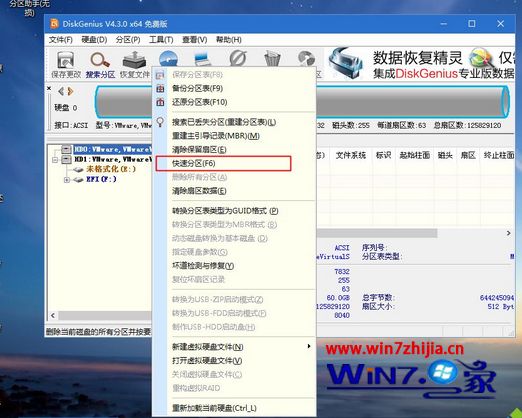Click the 磁头 column header

(445, 155)
